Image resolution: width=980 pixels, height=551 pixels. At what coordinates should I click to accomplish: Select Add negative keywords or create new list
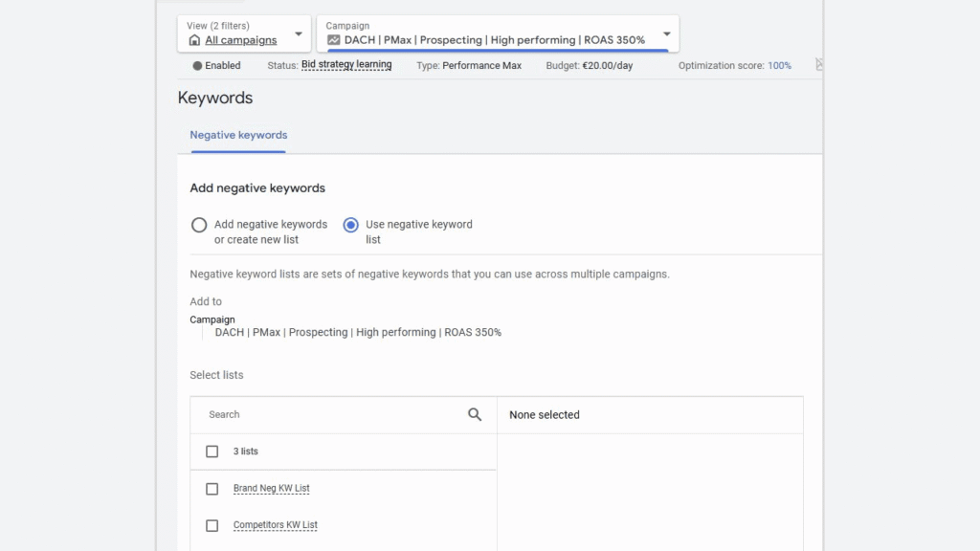click(x=199, y=225)
